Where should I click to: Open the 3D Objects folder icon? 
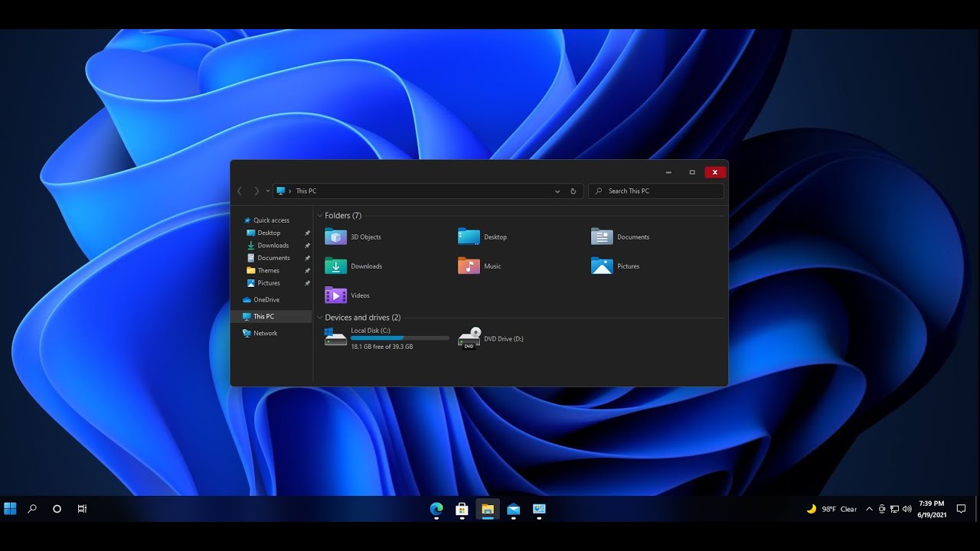coord(335,237)
